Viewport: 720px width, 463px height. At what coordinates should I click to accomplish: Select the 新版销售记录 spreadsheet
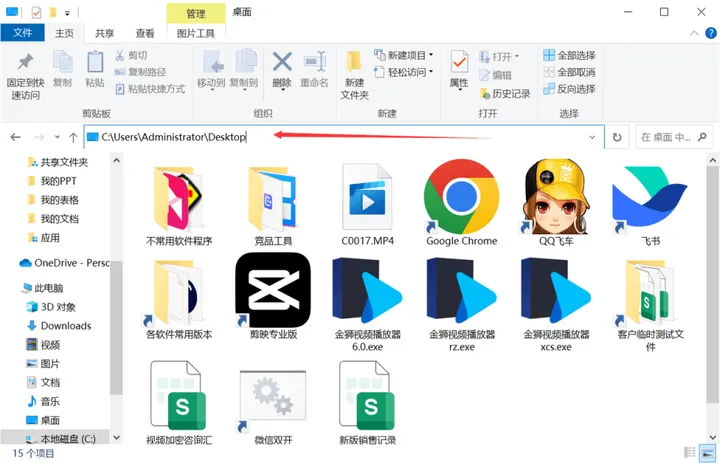tap(367, 403)
